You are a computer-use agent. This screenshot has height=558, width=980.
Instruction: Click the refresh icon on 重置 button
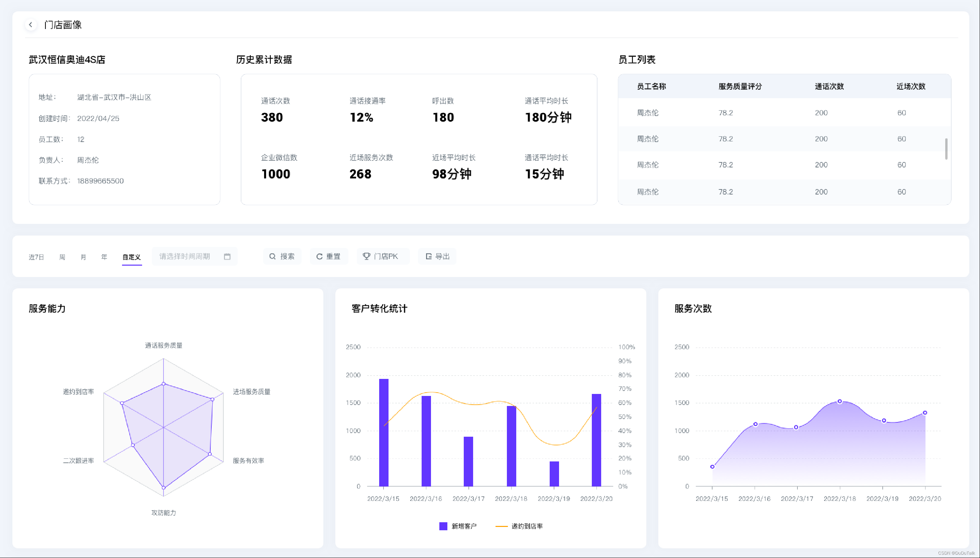[x=319, y=256]
